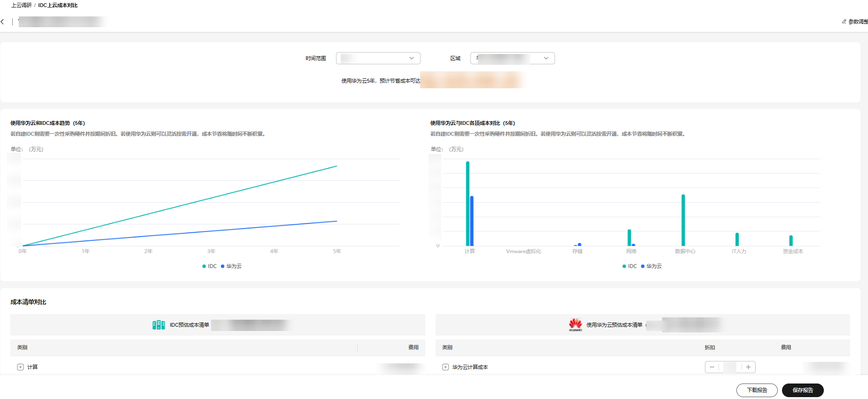Click the 使用华为云和IDC成本趋势 chart title
The height and width of the screenshot is (399, 868).
[47, 123]
